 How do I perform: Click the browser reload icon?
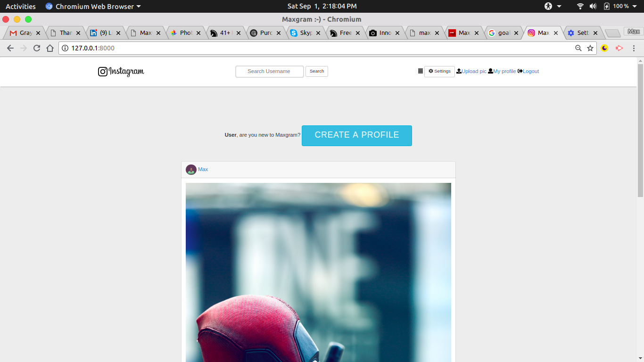tap(37, 48)
